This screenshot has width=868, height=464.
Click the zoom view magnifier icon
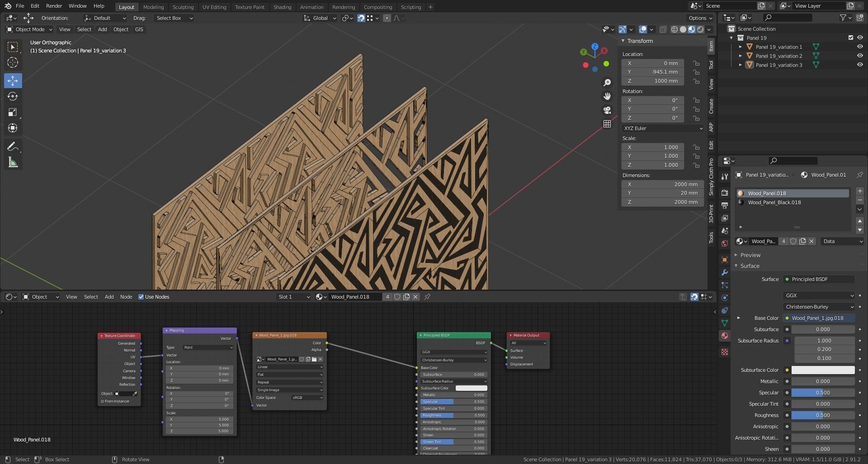coord(607,83)
